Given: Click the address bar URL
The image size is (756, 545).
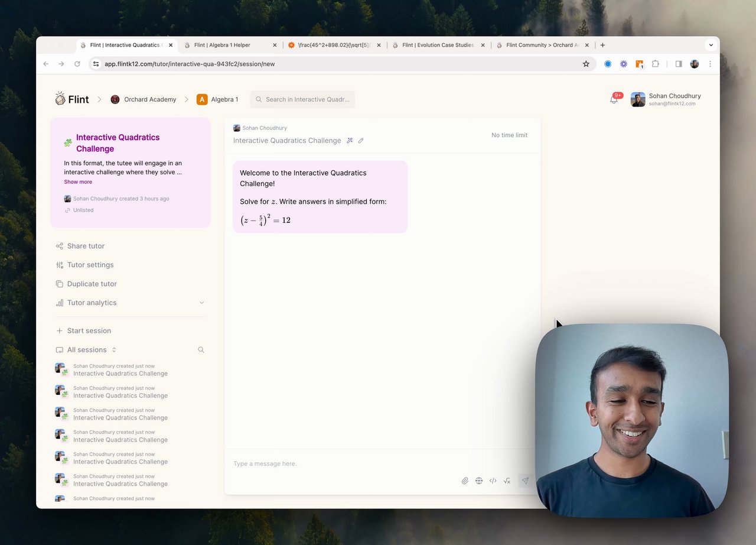Looking at the screenshot, I should (x=190, y=64).
